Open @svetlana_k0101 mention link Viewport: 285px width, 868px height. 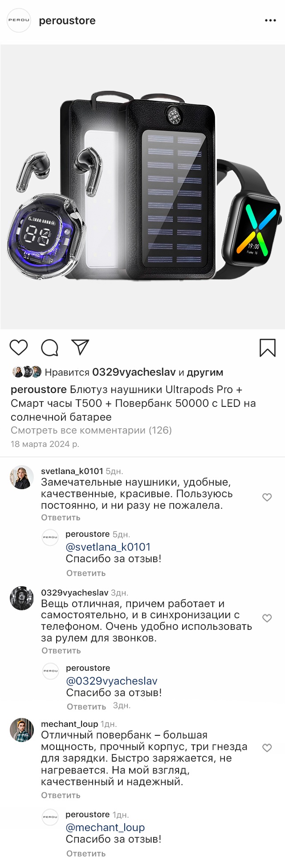[x=108, y=547]
